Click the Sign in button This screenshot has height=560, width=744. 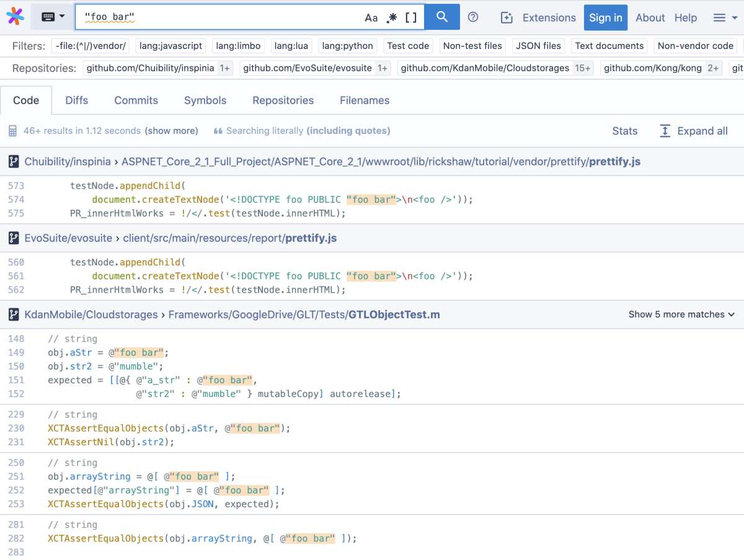point(605,18)
